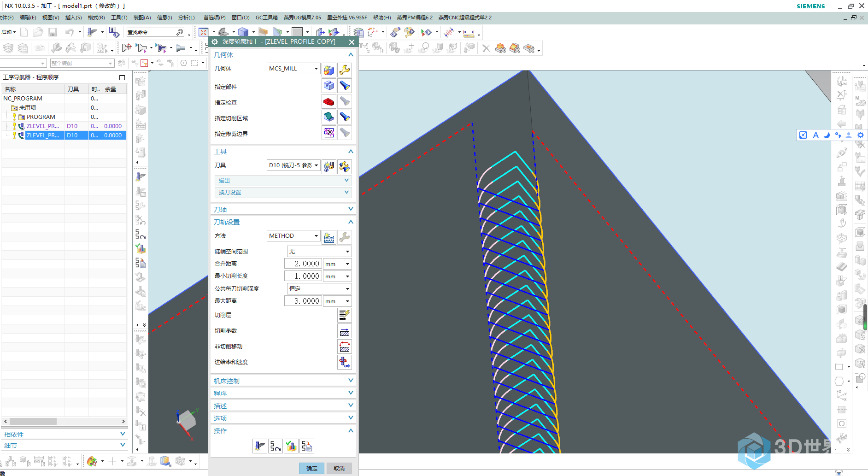The image size is (868, 476).
Task: Click the new method icon beside METHOD
Action: coord(329,237)
